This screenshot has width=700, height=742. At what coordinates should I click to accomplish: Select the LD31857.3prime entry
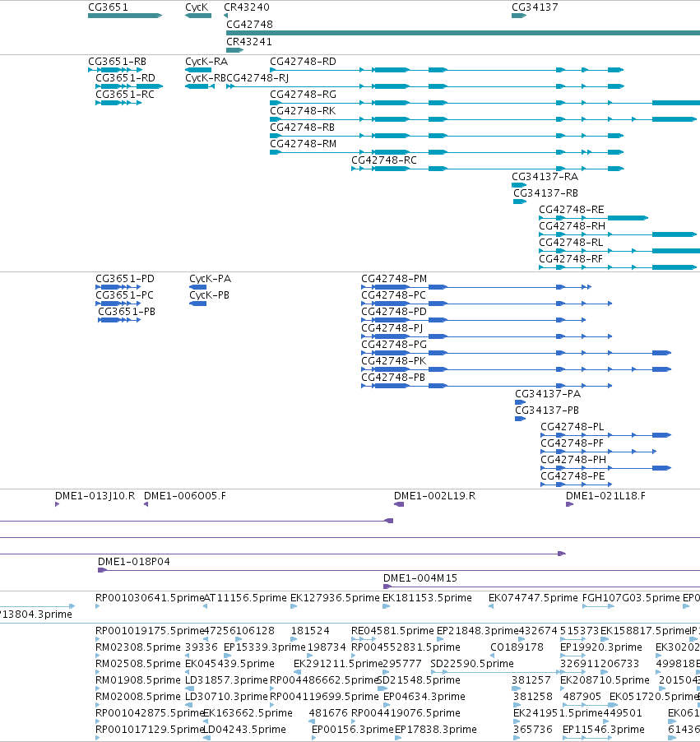pos(188,689)
